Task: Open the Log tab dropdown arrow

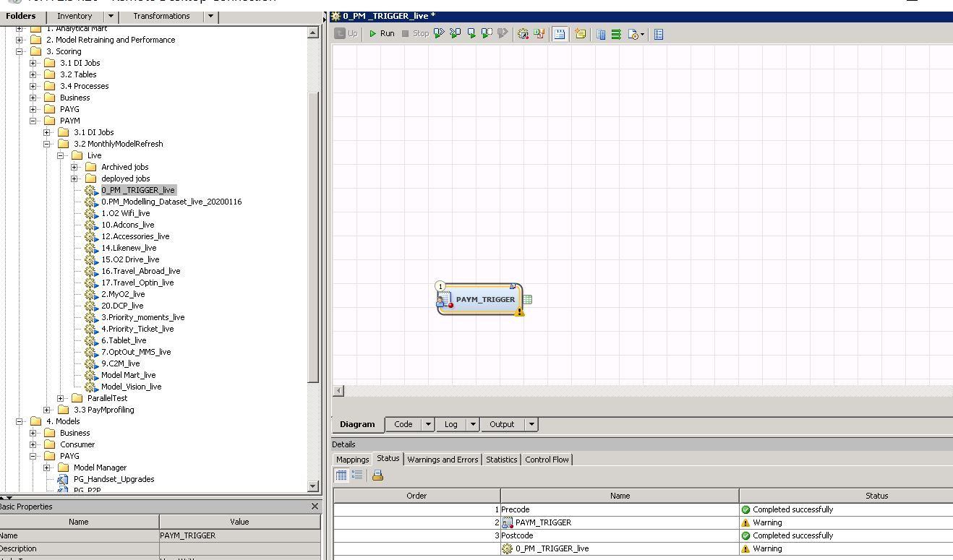Action: point(474,424)
